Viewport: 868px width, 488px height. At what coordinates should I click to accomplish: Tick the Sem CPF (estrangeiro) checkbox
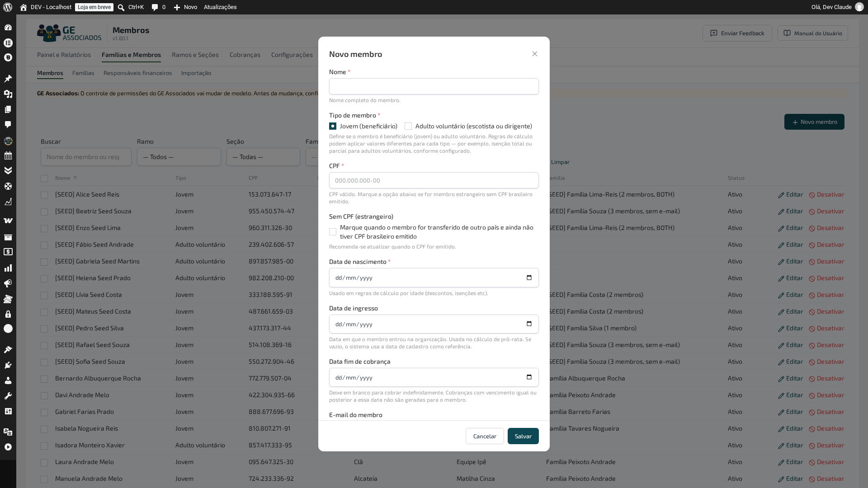333,232
